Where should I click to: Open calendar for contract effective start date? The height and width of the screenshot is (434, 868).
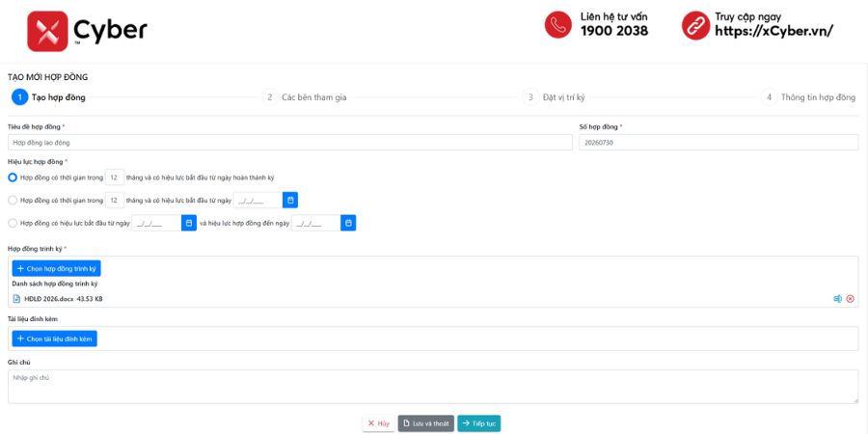189,223
